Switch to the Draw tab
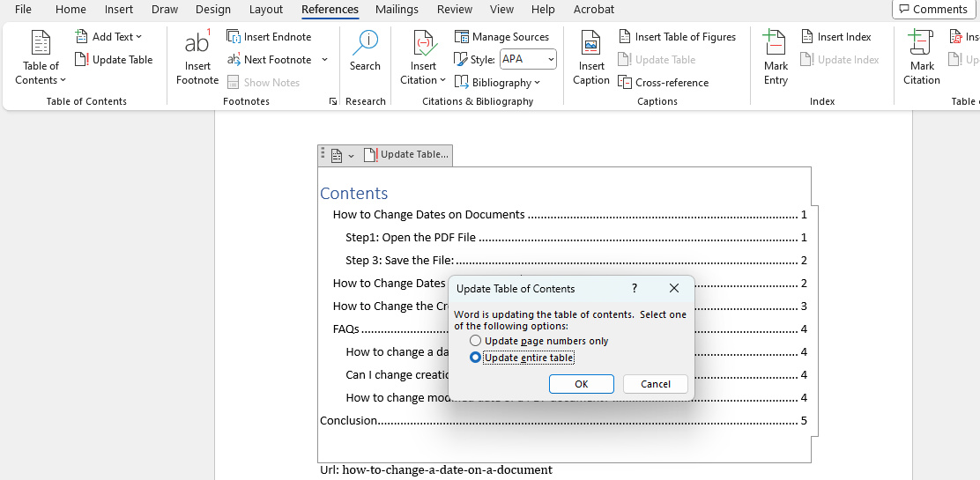Image resolution: width=980 pixels, height=480 pixels. click(165, 10)
